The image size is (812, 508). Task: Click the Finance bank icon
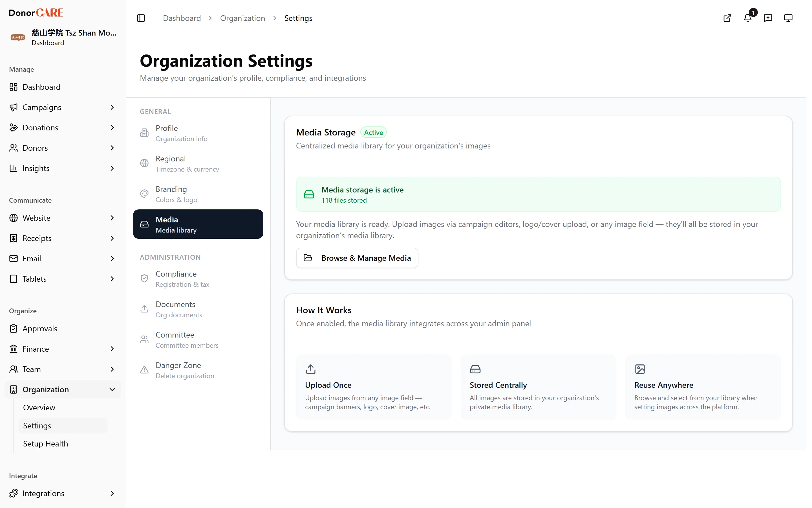pos(14,349)
